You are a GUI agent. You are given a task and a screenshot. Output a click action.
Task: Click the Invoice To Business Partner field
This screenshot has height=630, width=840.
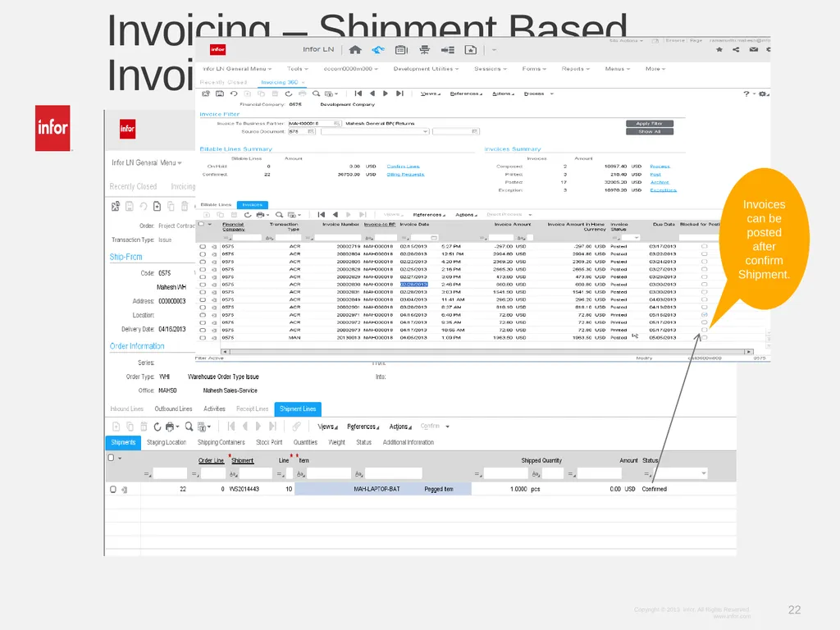(x=314, y=124)
